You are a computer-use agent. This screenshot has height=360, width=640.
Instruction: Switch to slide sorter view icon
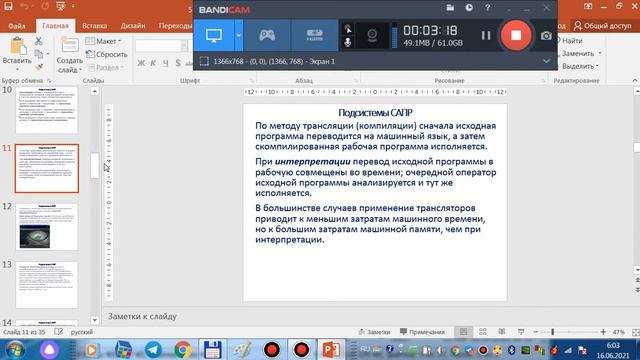[482, 332]
